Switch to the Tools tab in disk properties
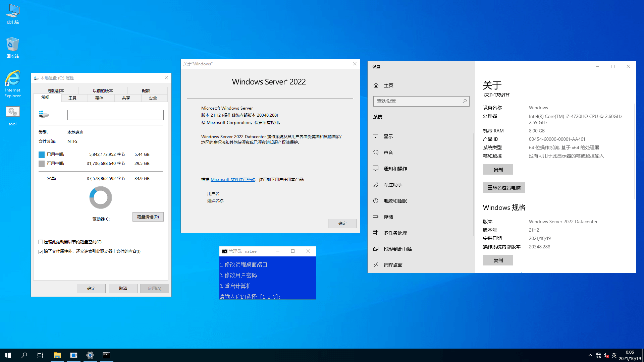644x362 pixels. tap(72, 98)
